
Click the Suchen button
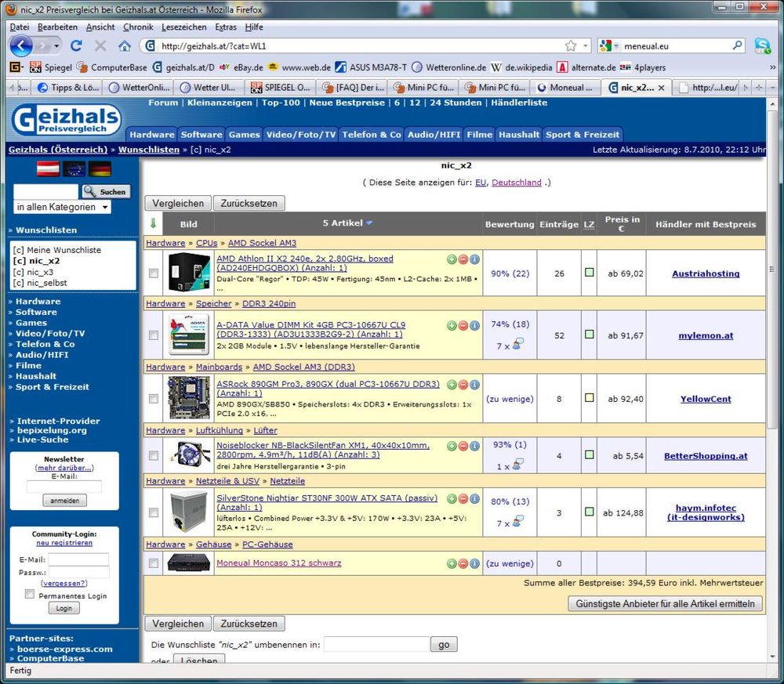pyautogui.click(x=106, y=191)
